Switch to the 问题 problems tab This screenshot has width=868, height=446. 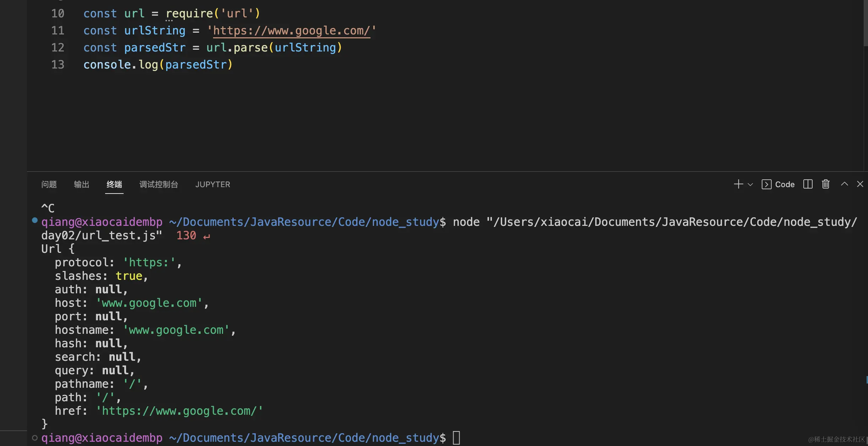pyautogui.click(x=49, y=184)
